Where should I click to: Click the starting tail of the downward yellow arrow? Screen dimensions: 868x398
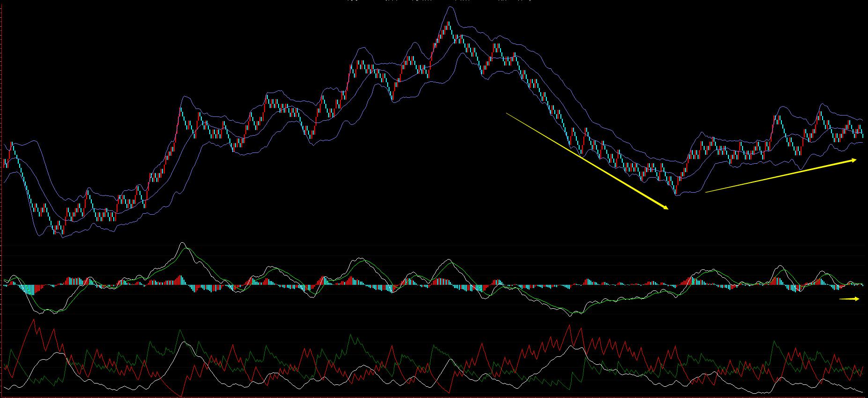(508, 114)
